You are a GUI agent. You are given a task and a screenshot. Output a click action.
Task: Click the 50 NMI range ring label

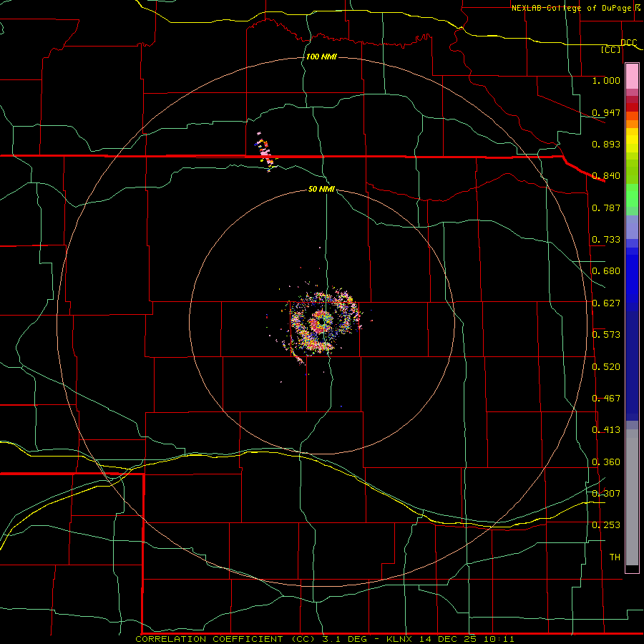click(321, 190)
